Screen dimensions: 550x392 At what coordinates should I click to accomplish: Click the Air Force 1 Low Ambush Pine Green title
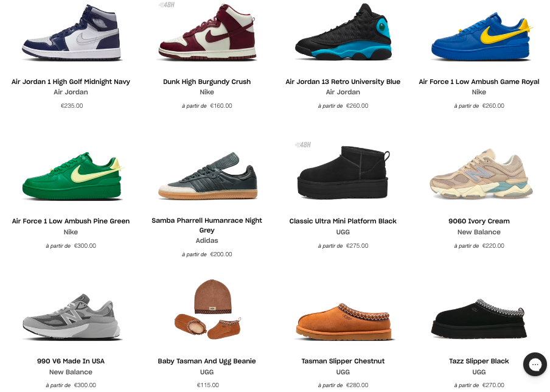(71, 221)
